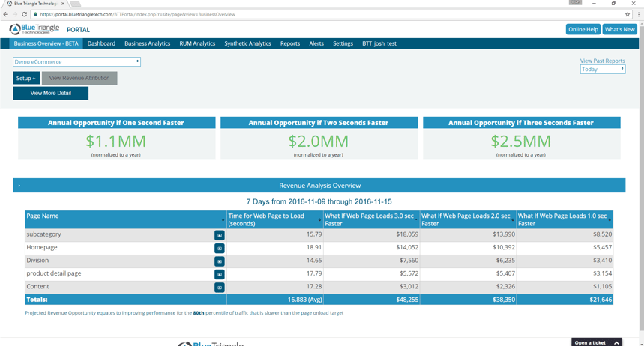Open Synthetic Analytics menu
Screen dimensions: 644x346
[x=247, y=43]
